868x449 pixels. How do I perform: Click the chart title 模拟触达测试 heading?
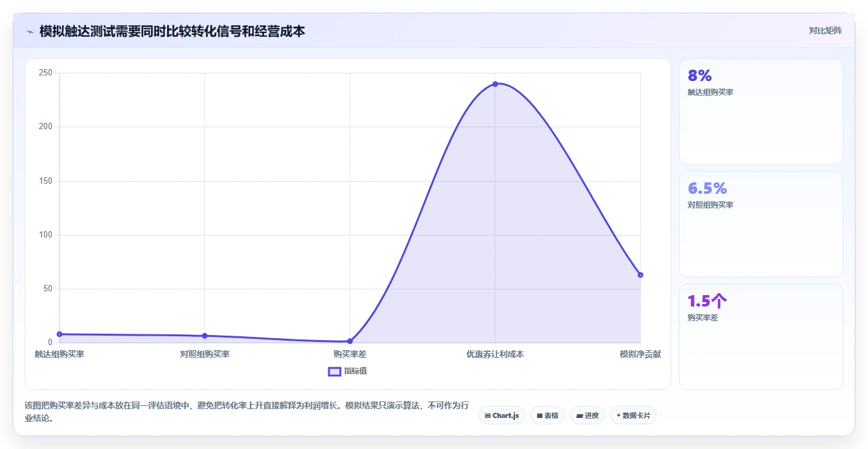[x=172, y=31]
